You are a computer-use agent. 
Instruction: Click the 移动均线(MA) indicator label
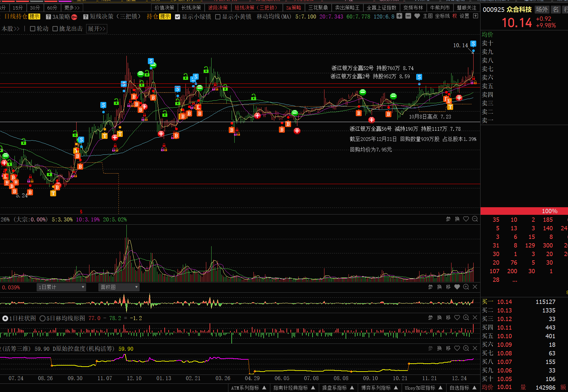click(x=274, y=16)
